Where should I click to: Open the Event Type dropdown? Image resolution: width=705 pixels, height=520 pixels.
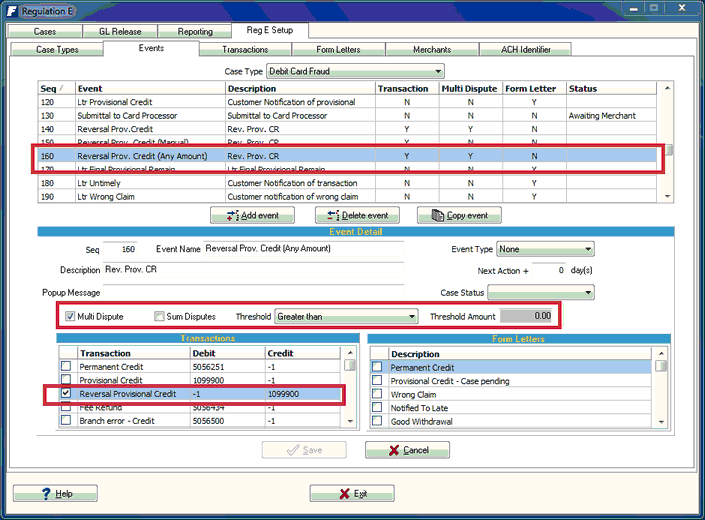pyautogui.click(x=587, y=250)
